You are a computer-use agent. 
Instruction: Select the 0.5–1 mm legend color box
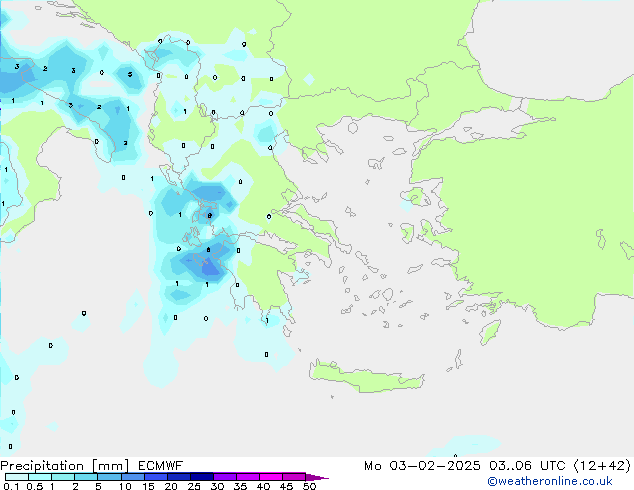pyautogui.click(x=40, y=477)
